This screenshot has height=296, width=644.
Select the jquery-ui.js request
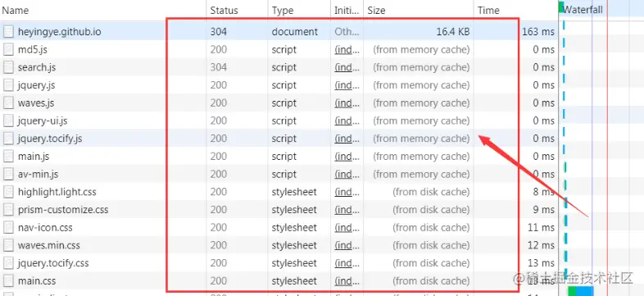(x=279, y=121)
